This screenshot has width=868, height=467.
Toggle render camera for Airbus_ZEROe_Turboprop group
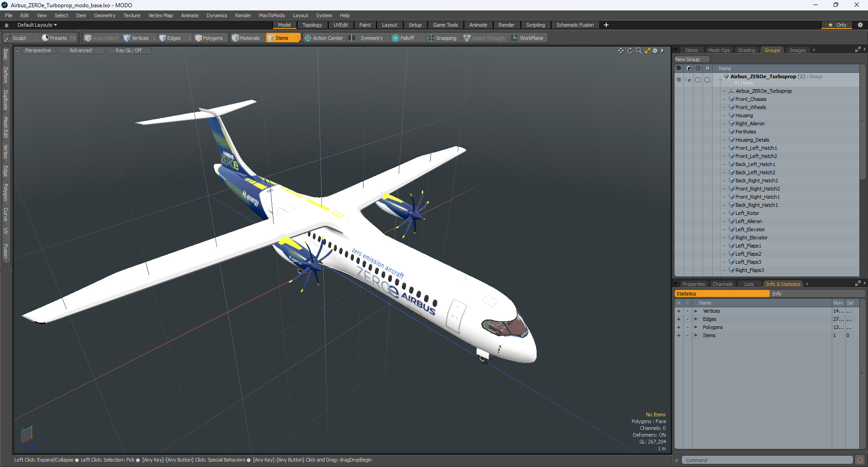pyautogui.click(x=689, y=80)
